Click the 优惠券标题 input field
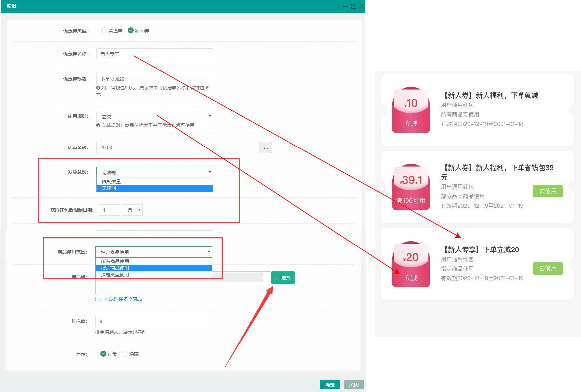The width and height of the screenshot is (581, 392). click(x=155, y=79)
